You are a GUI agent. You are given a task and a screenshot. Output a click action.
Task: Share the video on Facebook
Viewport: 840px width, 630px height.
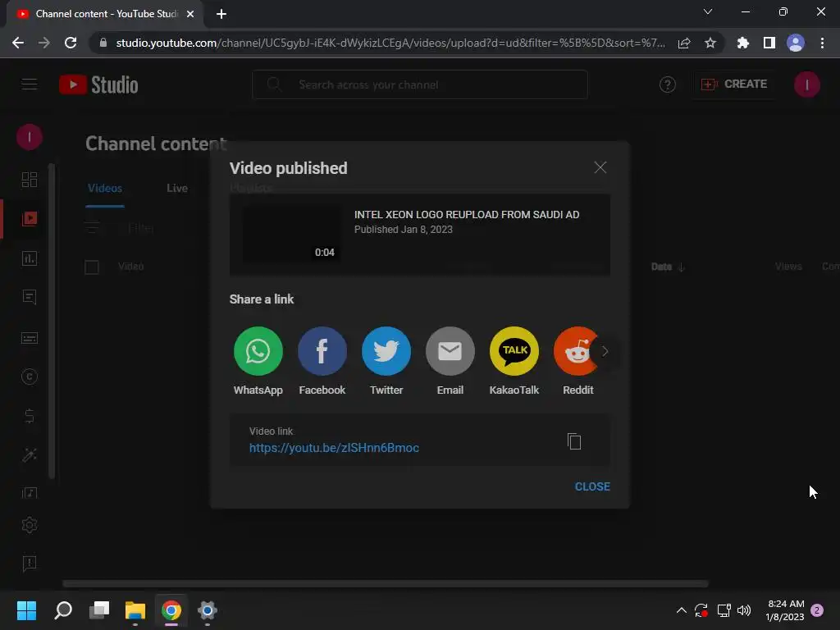tap(322, 351)
